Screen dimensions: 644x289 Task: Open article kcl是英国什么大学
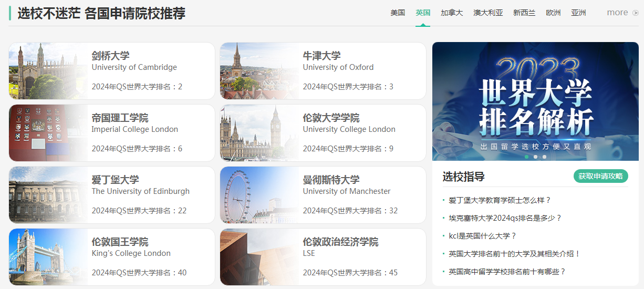[x=482, y=236]
